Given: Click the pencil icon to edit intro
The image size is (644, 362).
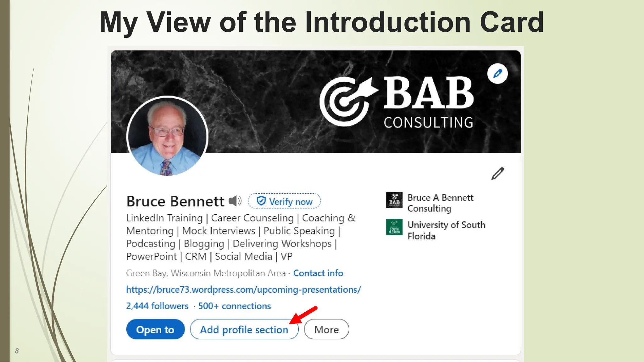Looking at the screenshot, I should (497, 173).
